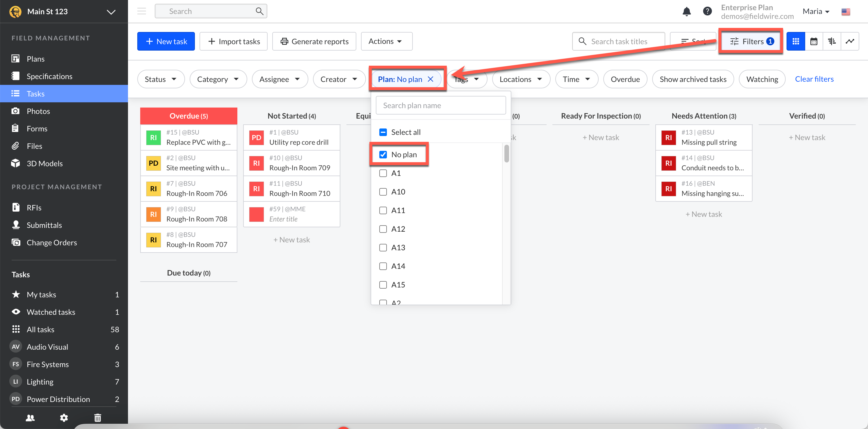Go to Submittals in sidebar
This screenshot has height=429, width=868.
(44, 225)
